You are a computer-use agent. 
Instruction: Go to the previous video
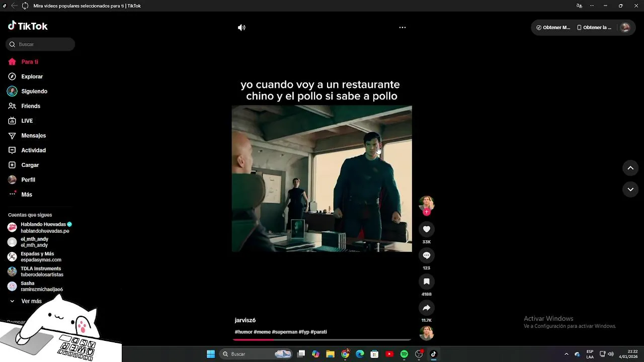tap(630, 168)
